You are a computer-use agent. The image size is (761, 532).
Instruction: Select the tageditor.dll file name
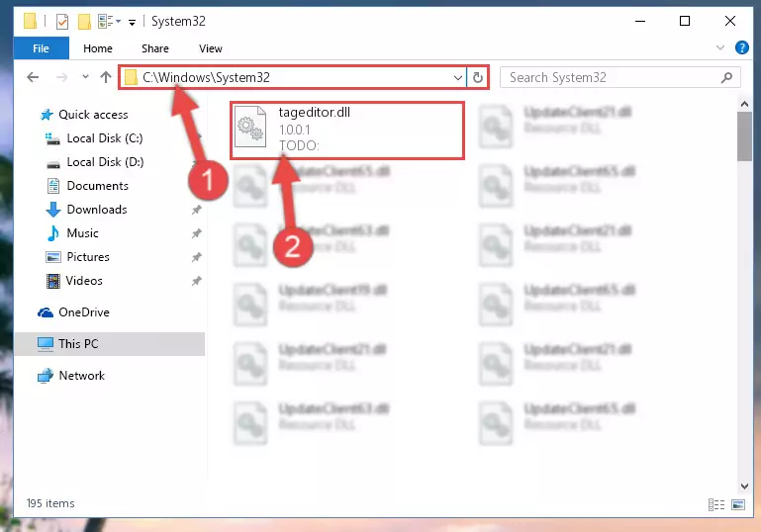314,112
